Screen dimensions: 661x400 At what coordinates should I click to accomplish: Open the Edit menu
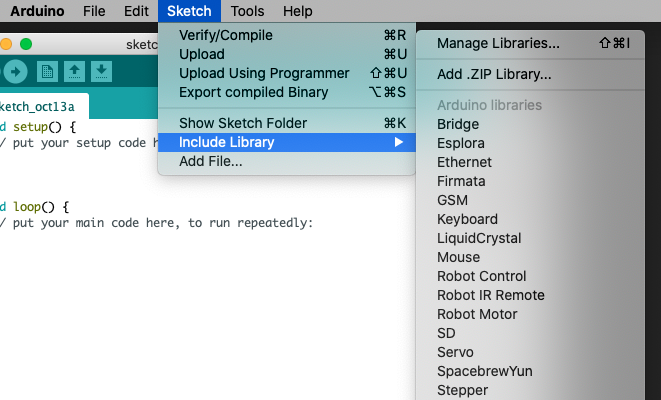pos(136,11)
